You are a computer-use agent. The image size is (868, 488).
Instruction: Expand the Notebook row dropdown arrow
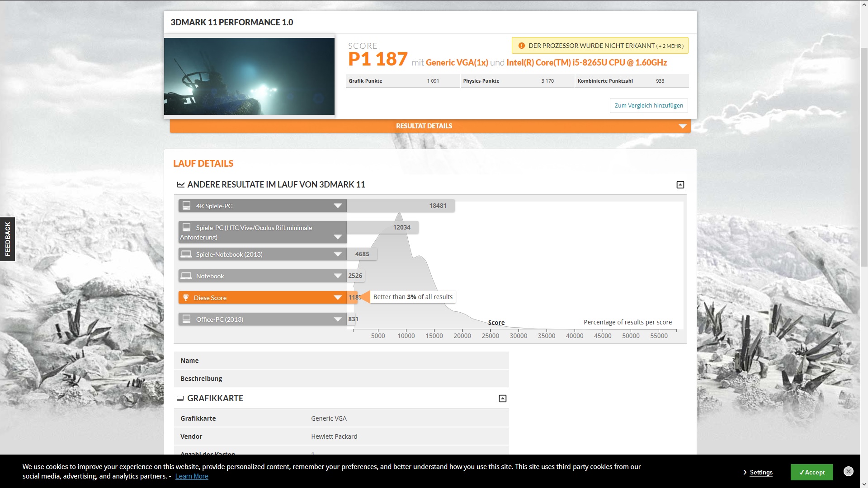(x=337, y=276)
